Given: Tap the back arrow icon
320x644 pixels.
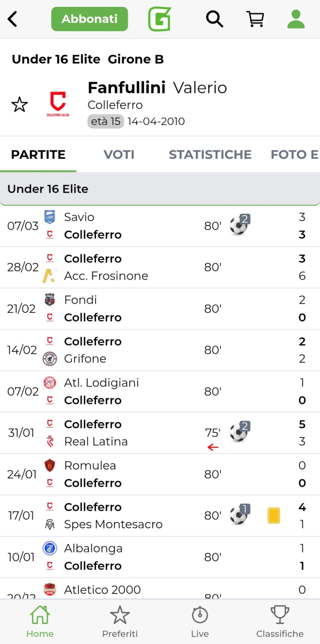Looking at the screenshot, I should pos(13,19).
